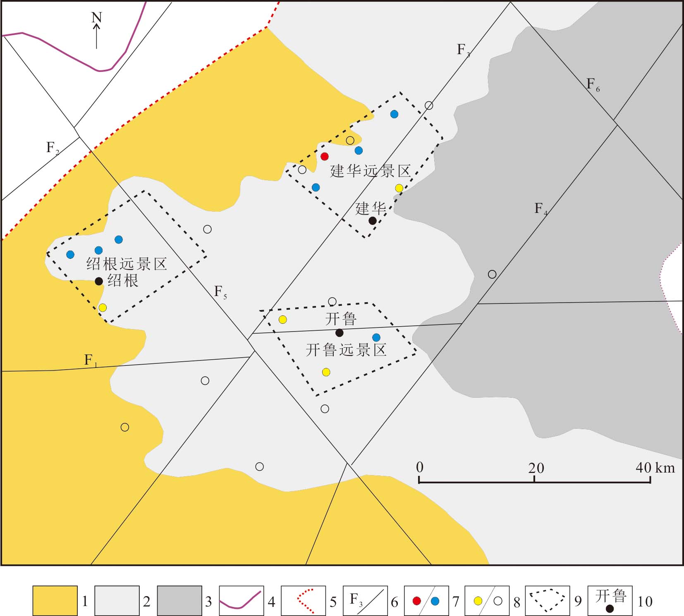The height and width of the screenshot is (616, 684).
Task: Click the black dot marking 开鲁 town
Action: pyautogui.click(x=339, y=333)
